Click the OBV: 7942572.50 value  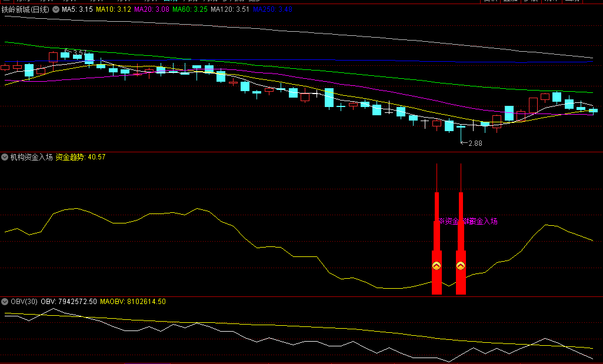tap(69, 302)
